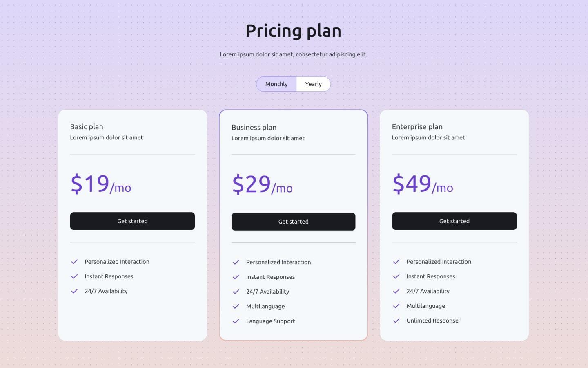Click Get started under the Business plan

click(x=293, y=221)
